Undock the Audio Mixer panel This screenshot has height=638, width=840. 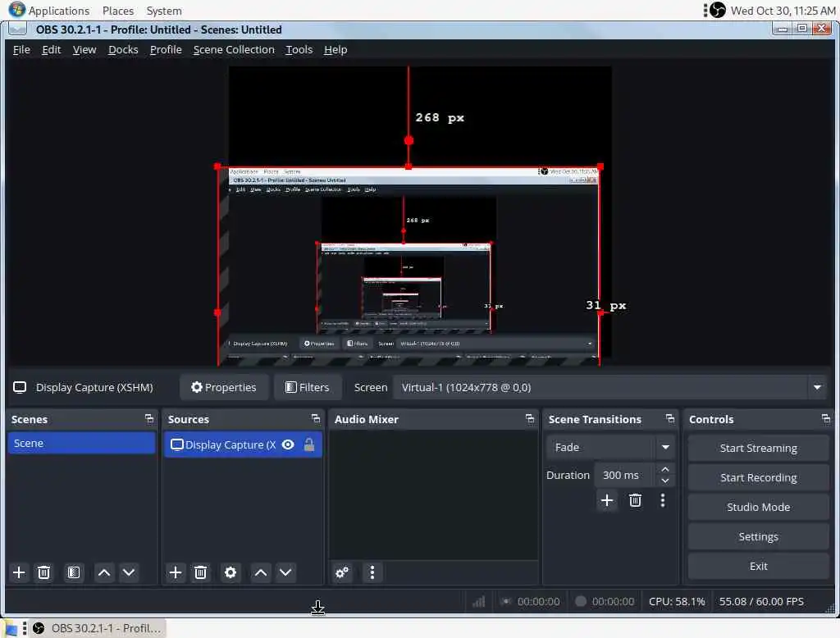[x=530, y=419]
